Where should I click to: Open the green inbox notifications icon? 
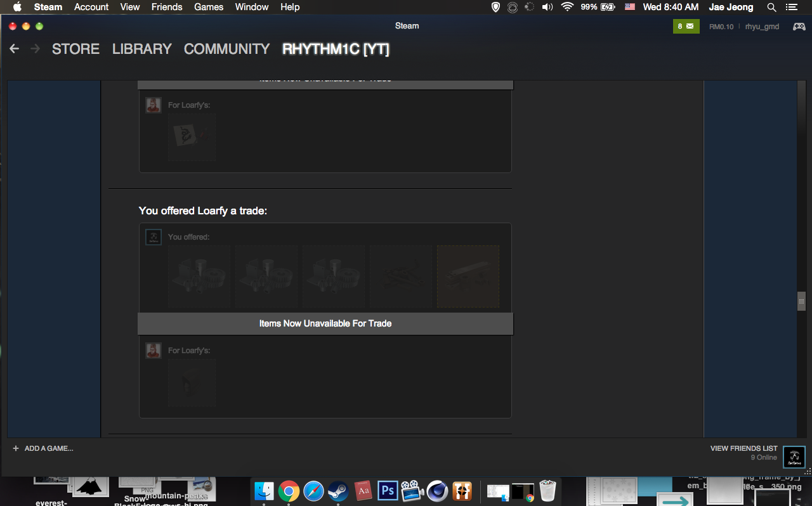tap(685, 27)
